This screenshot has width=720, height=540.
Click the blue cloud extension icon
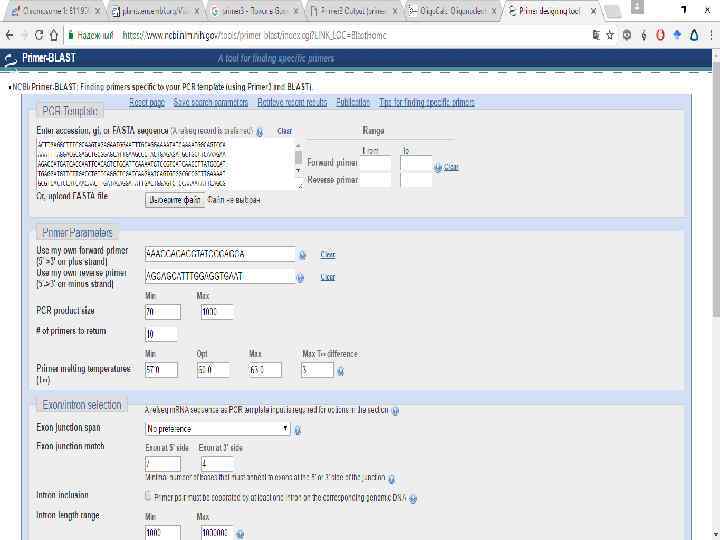coord(677,35)
